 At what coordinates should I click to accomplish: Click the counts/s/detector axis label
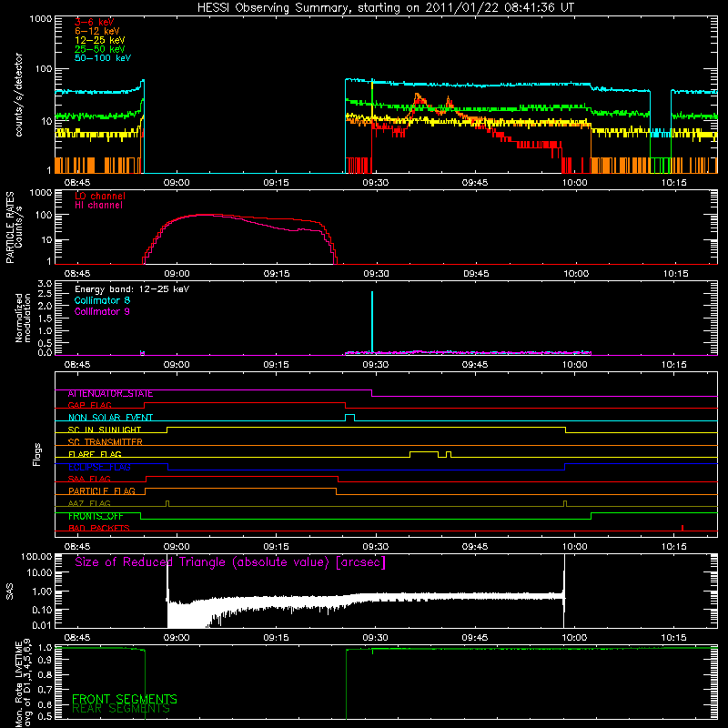tap(18, 95)
